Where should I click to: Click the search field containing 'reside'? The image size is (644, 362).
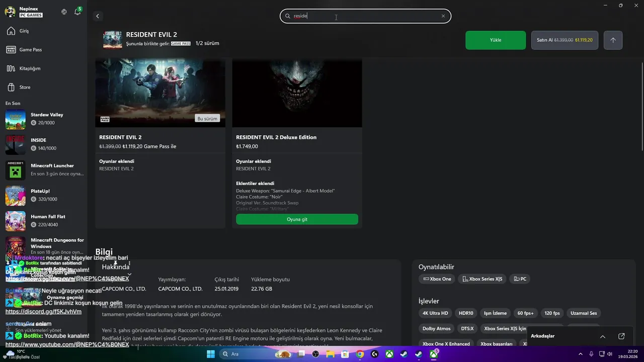pyautogui.click(x=365, y=16)
